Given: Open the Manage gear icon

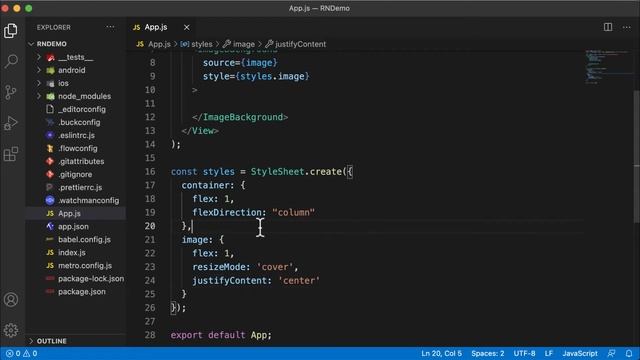Looking at the screenshot, I should coord(11,330).
